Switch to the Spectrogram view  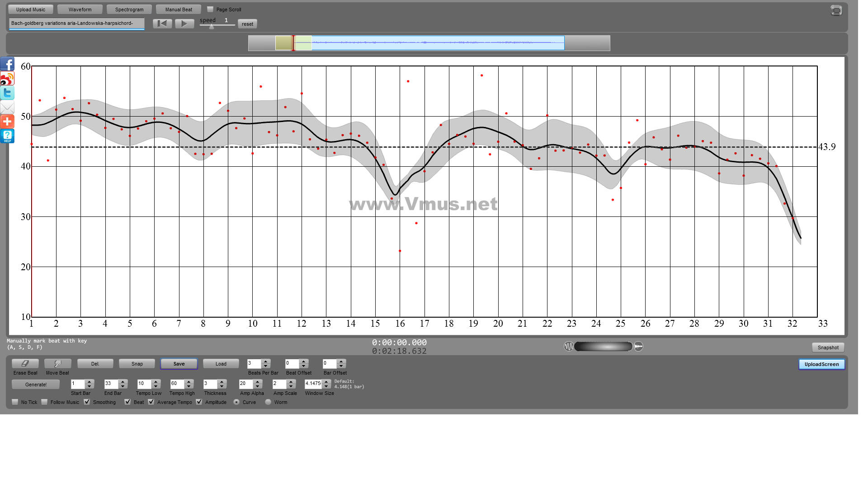pos(129,9)
